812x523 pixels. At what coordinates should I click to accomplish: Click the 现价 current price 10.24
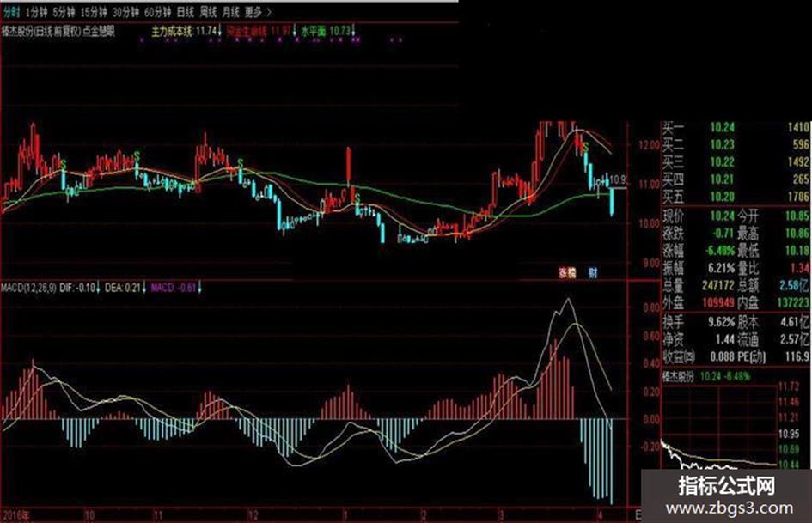(x=722, y=216)
